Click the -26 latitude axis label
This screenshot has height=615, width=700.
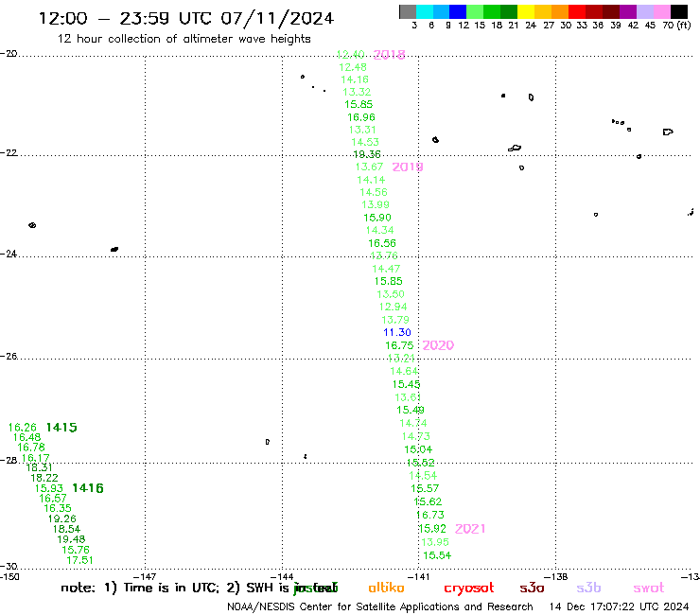(x=9, y=356)
